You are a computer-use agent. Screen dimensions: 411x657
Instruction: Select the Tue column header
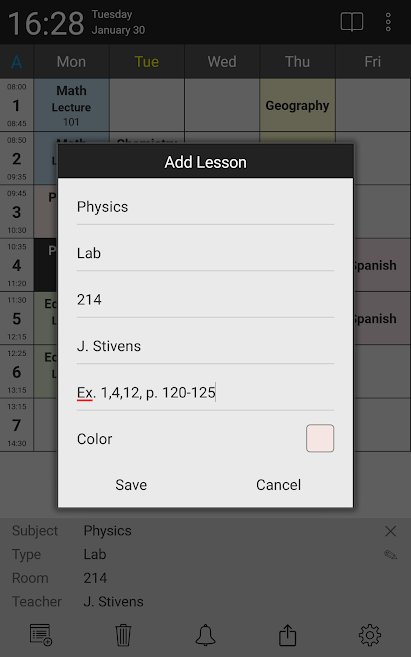point(147,62)
